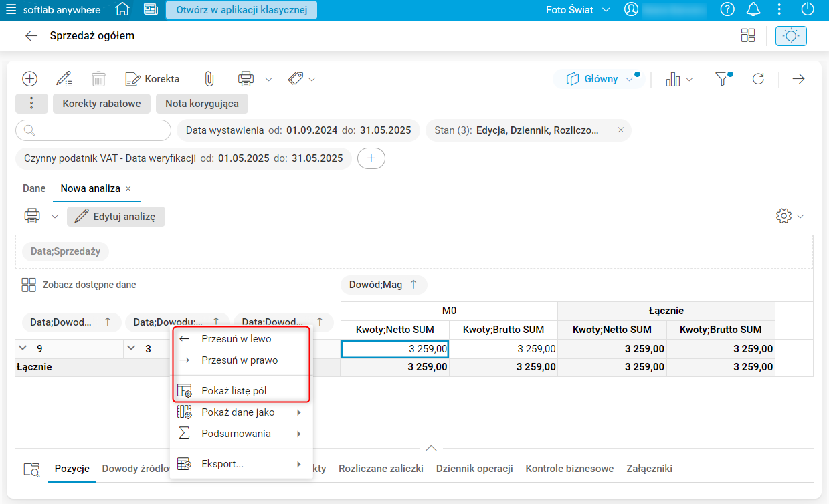Open the news panel icon
This screenshot has height=504, width=829.
[x=151, y=10]
